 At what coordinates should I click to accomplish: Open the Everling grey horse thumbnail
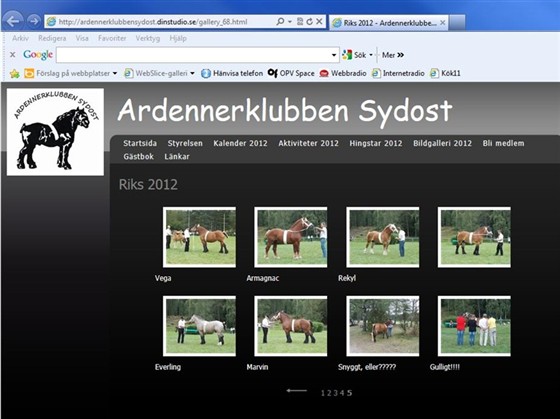click(199, 326)
